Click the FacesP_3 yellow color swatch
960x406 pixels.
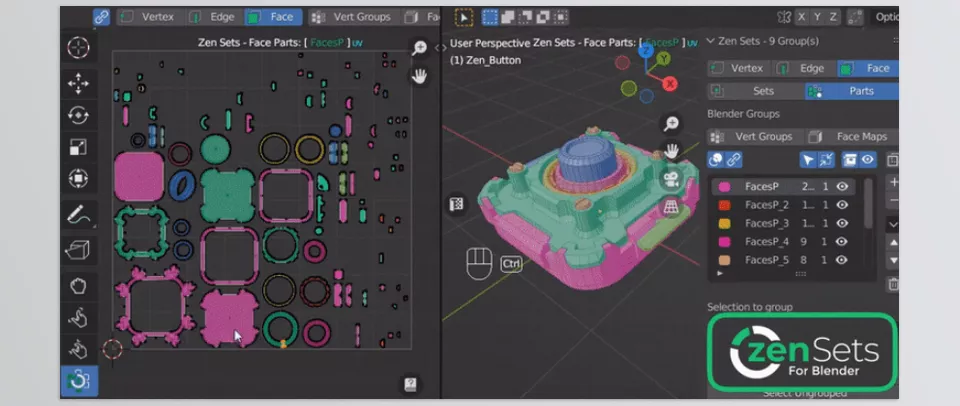tap(724, 224)
